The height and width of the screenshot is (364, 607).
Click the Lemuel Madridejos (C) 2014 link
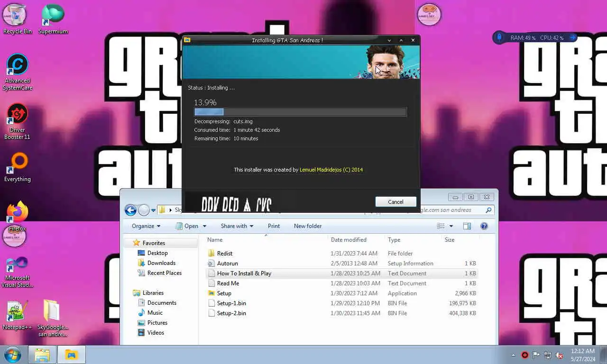pyautogui.click(x=331, y=170)
